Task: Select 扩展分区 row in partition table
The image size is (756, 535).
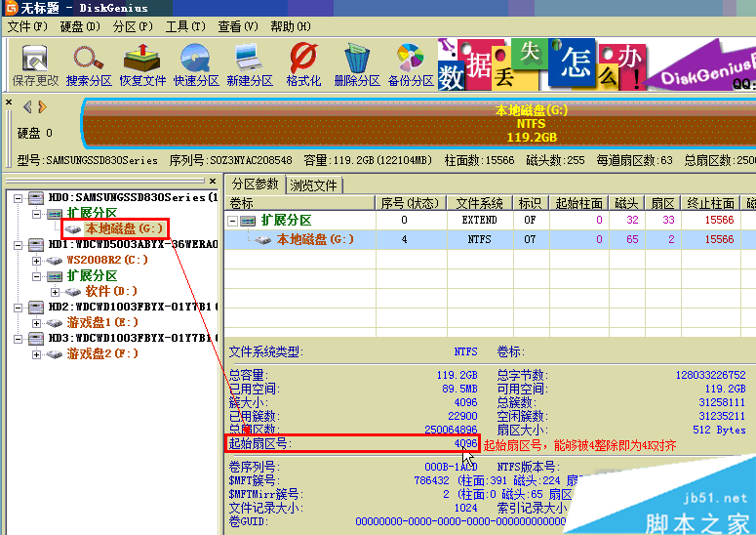Action: click(x=490, y=220)
